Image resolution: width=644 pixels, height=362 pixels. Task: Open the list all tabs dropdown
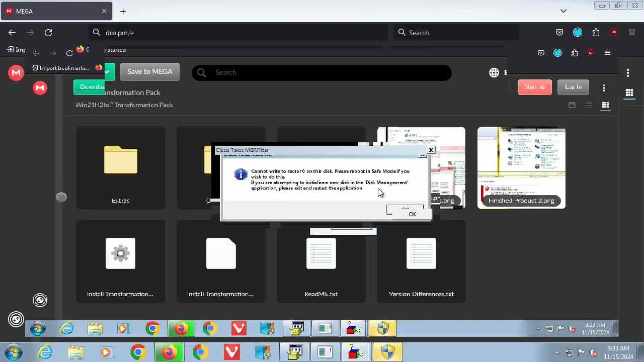point(563,11)
